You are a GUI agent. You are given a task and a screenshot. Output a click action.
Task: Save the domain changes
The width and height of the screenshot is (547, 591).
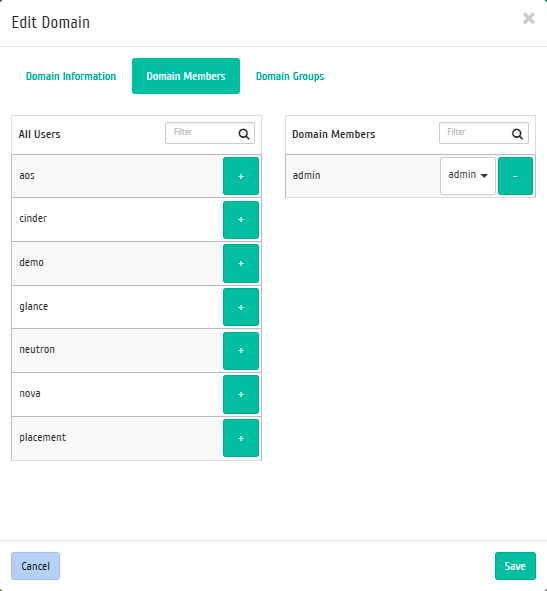point(515,566)
